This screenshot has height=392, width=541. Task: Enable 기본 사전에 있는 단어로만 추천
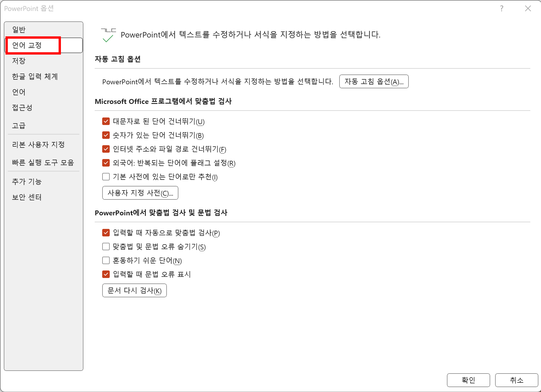(x=106, y=177)
